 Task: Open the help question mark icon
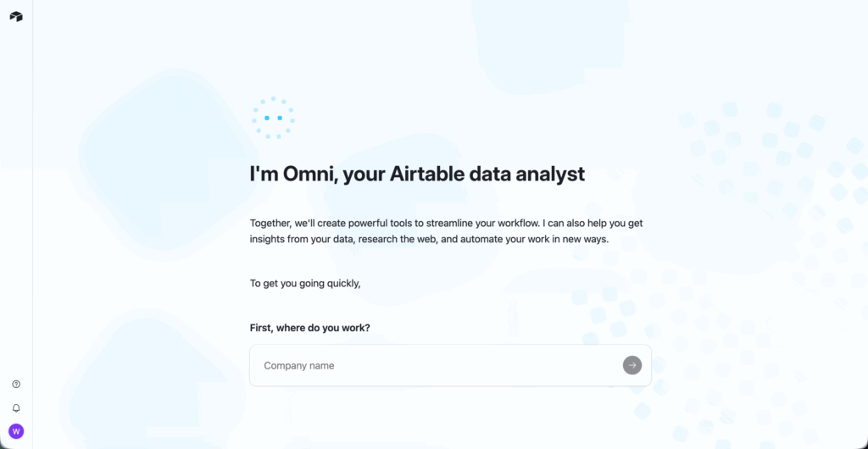[x=16, y=385]
